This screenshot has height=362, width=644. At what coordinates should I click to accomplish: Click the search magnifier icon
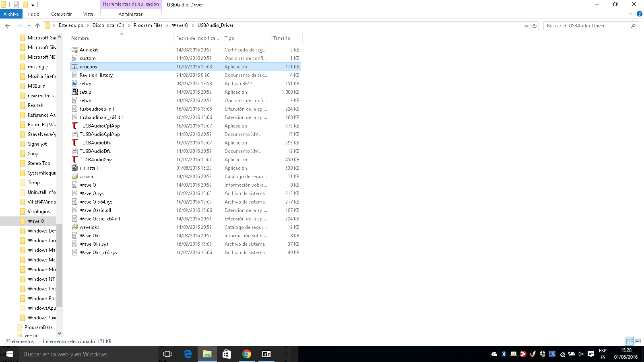[633, 26]
